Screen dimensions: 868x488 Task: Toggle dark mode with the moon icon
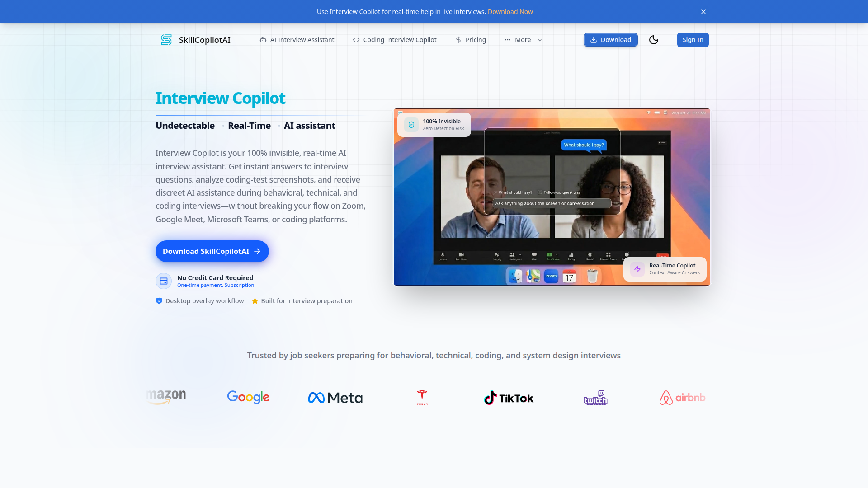coord(654,40)
